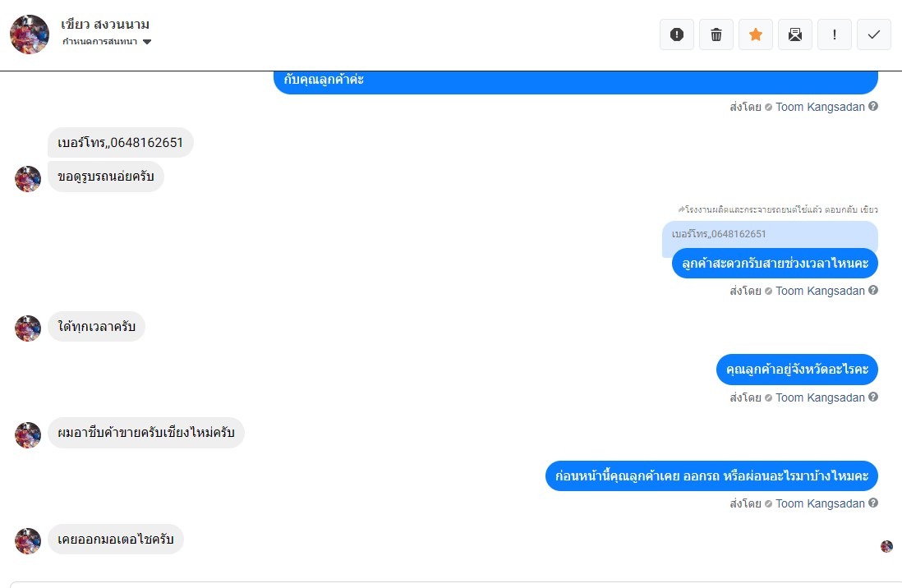The image size is (902, 588).
Task: Toggle the orange star follow-up marker
Action: click(755, 34)
